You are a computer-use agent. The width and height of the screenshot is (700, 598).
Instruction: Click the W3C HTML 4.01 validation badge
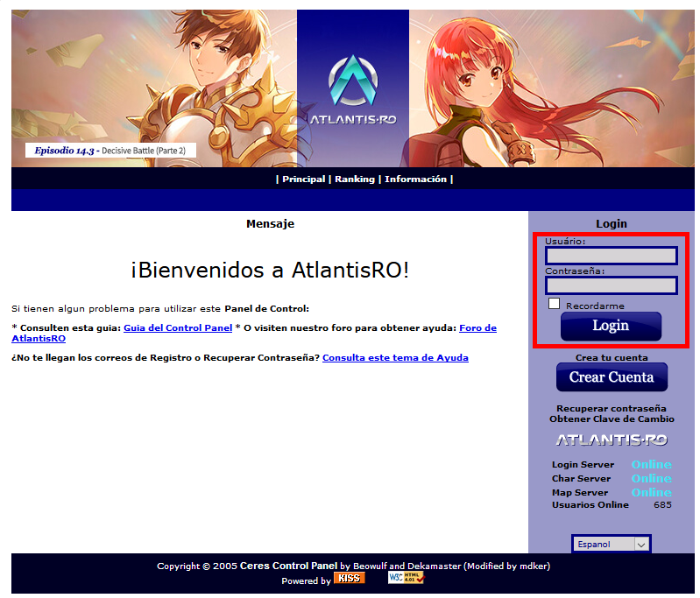[407, 578]
